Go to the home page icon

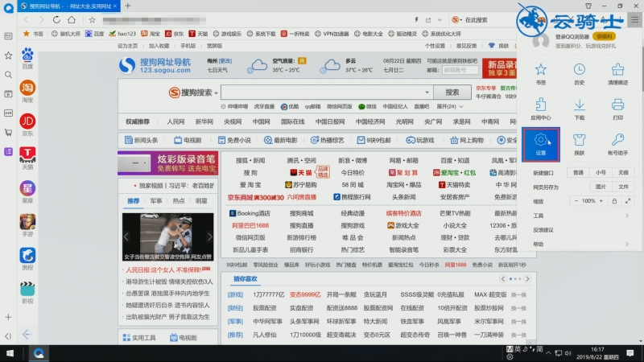click(72, 19)
